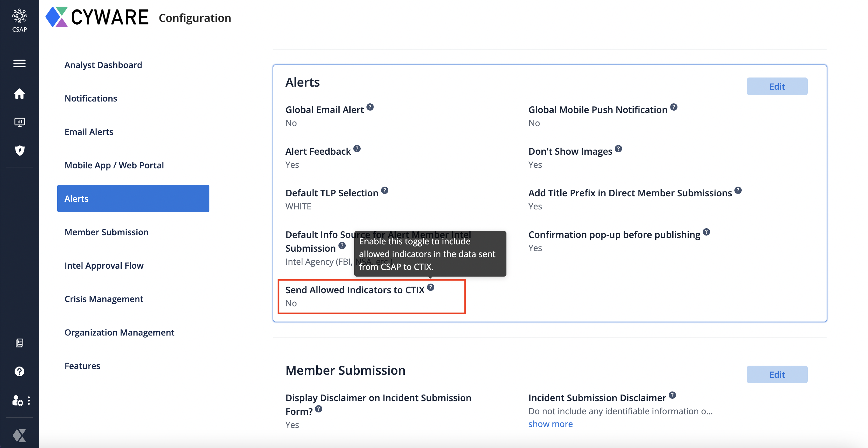Click the shield icon in sidebar
The height and width of the screenshot is (448, 868).
coord(19,150)
